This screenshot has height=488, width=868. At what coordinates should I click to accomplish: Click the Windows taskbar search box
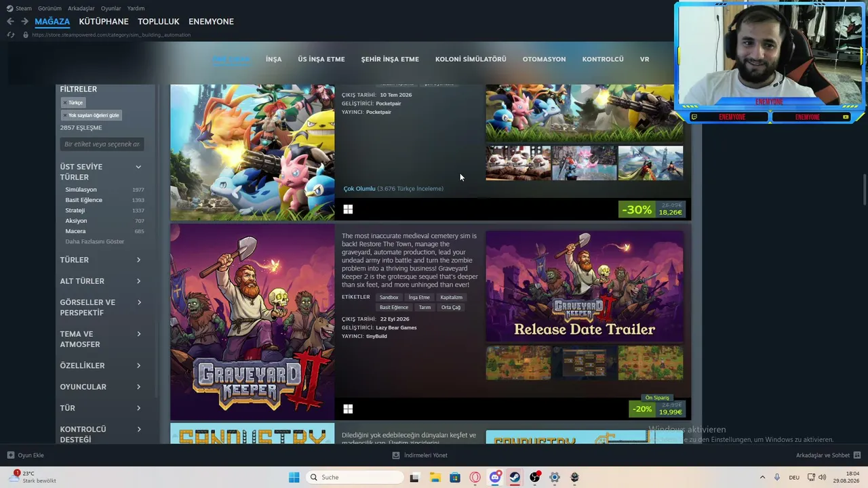pyautogui.click(x=355, y=477)
